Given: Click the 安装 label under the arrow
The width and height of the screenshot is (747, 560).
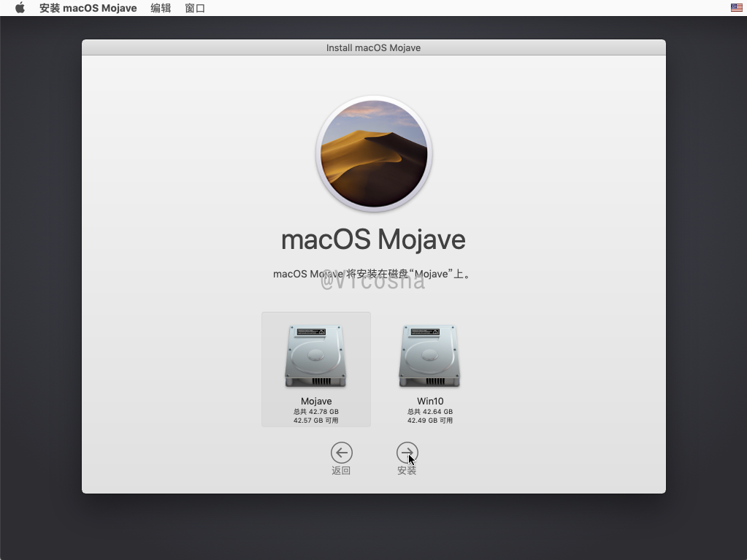Looking at the screenshot, I should tap(407, 470).
